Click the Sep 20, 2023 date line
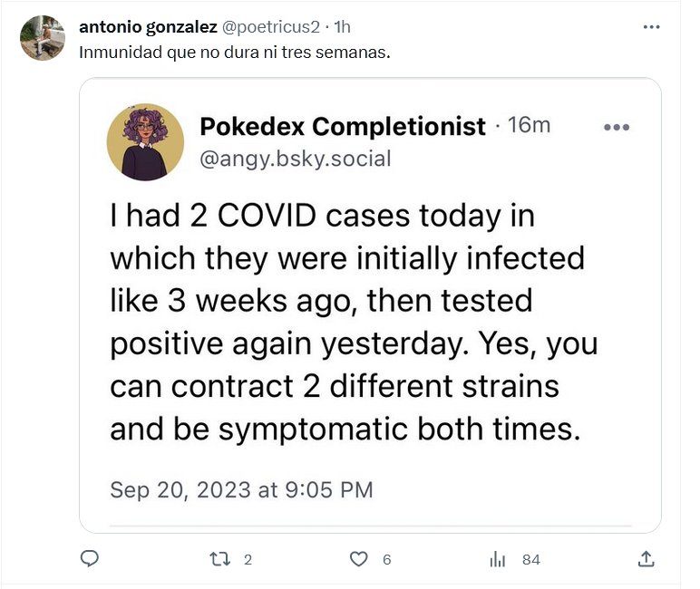The height and width of the screenshot is (589, 700). pos(241,490)
